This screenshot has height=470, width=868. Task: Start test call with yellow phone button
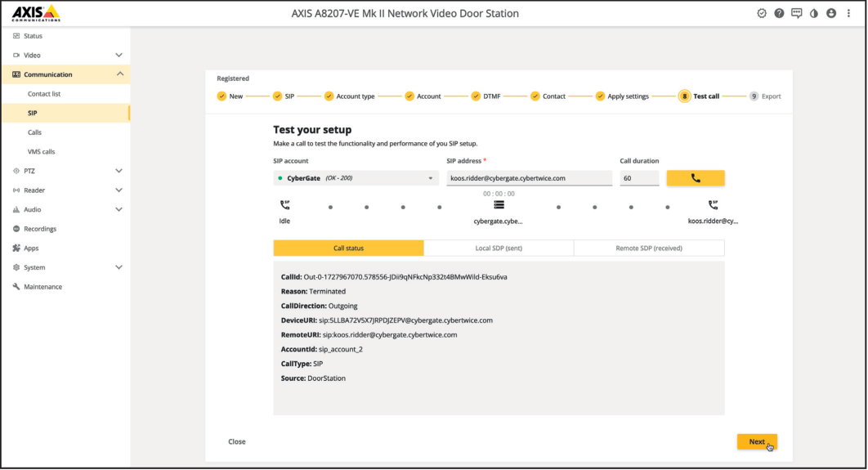coord(696,178)
